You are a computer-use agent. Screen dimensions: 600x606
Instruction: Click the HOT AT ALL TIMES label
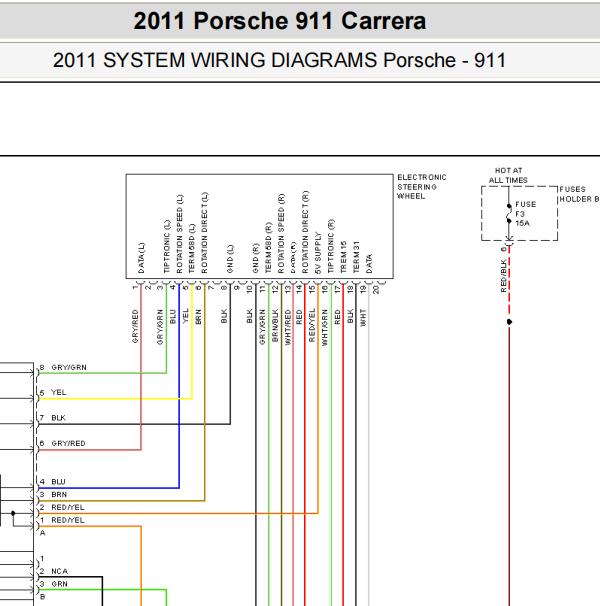(x=508, y=175)
